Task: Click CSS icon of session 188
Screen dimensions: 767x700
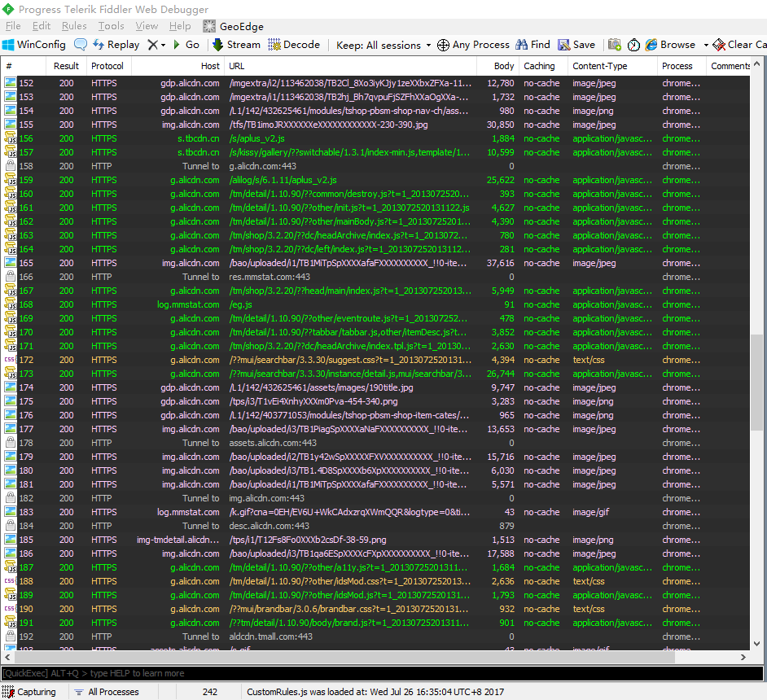Action: click(x=10, y=581)
